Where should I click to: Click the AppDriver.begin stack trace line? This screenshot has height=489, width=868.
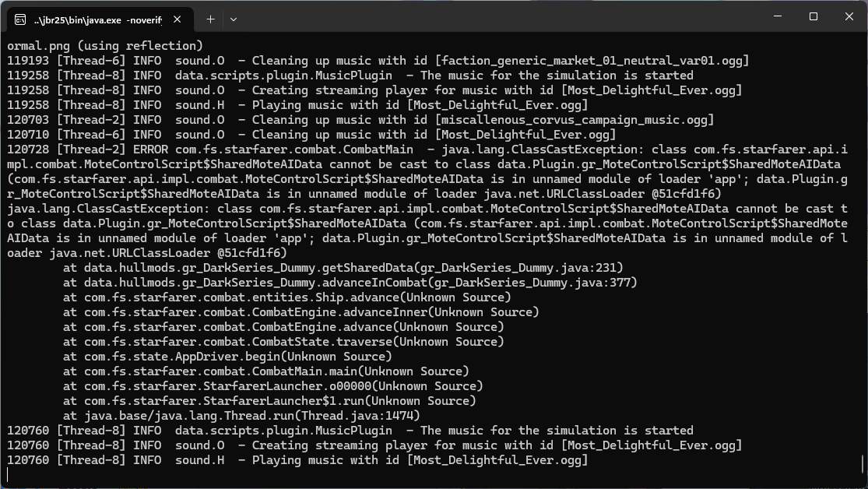point(227,357)
